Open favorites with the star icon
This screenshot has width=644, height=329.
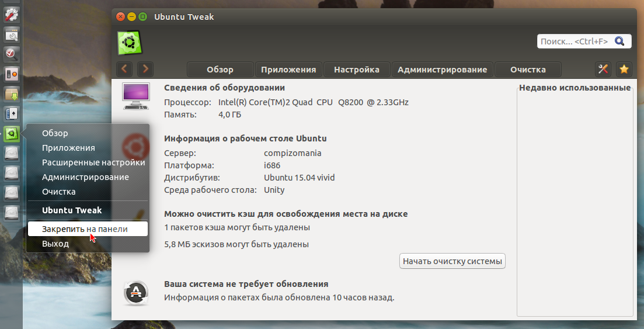point(624,69)
